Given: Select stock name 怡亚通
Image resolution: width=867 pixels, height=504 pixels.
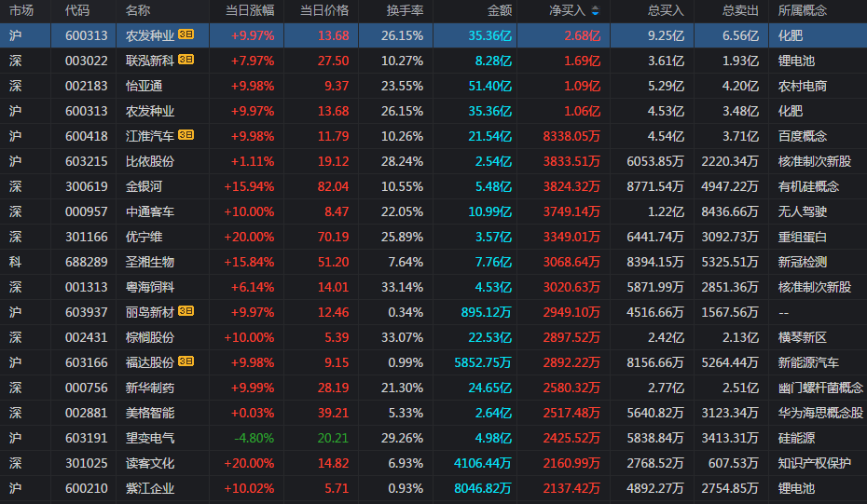Looking at the screenshot, I should click(144, 87).
